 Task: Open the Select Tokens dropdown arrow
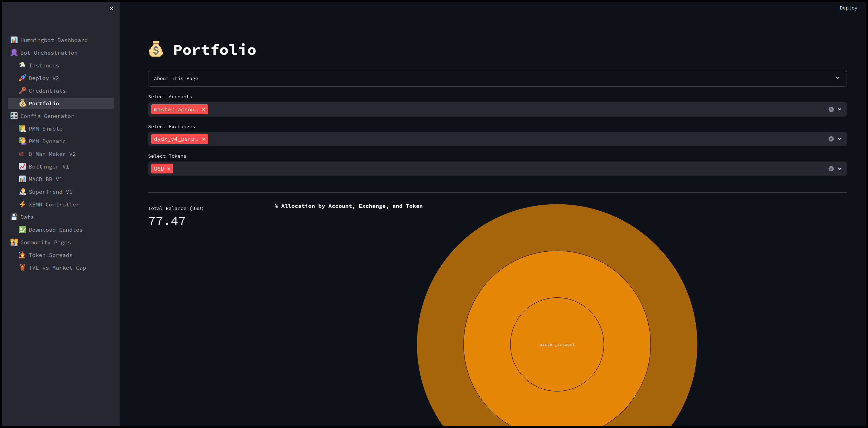click(x=840, y=169)
